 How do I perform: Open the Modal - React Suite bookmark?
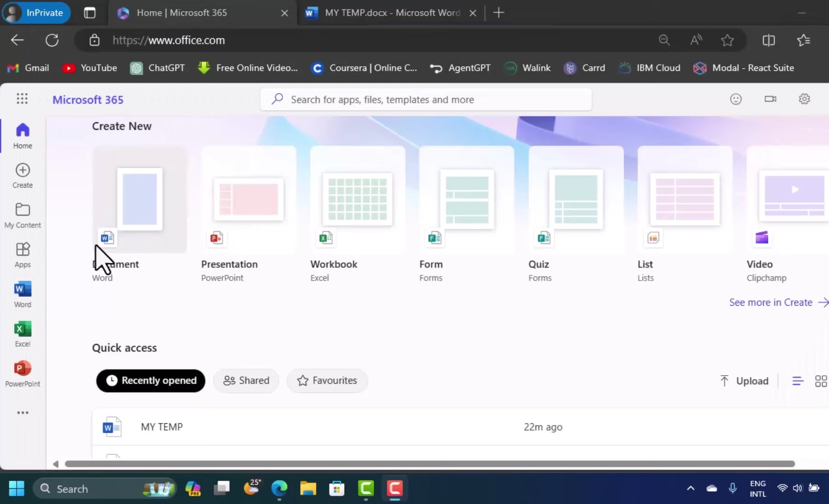(744, 68)
